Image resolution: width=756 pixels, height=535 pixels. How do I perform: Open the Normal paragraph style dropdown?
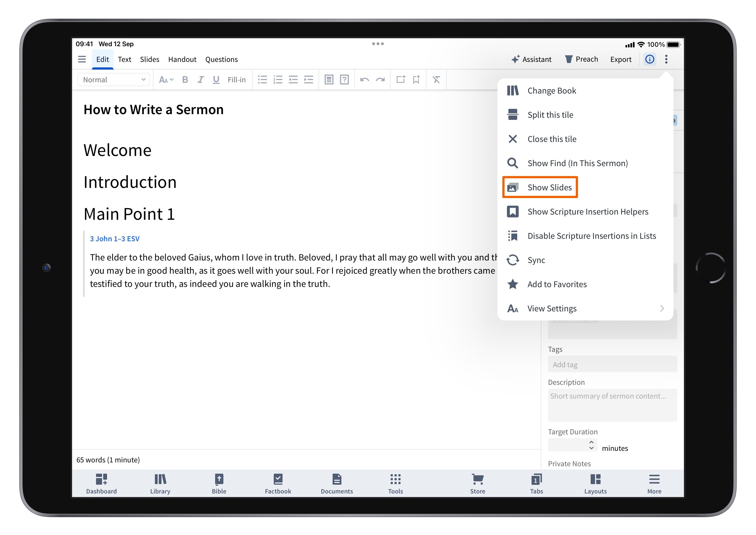coord(113,79)
